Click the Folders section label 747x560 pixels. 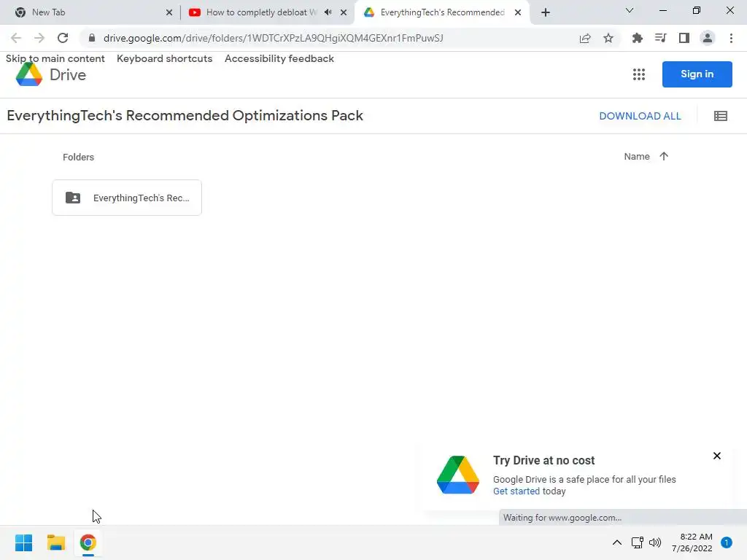(78, 157)
